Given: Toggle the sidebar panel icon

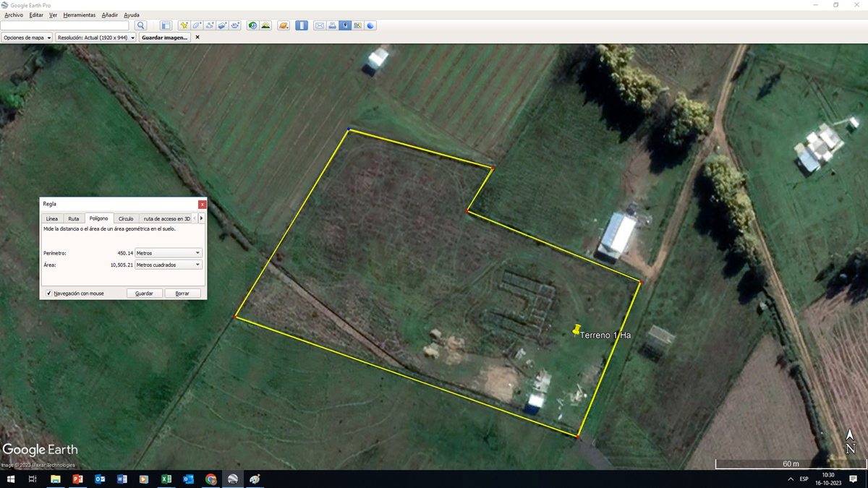Looking at the screenshot, I should click(x=166, y=25).
